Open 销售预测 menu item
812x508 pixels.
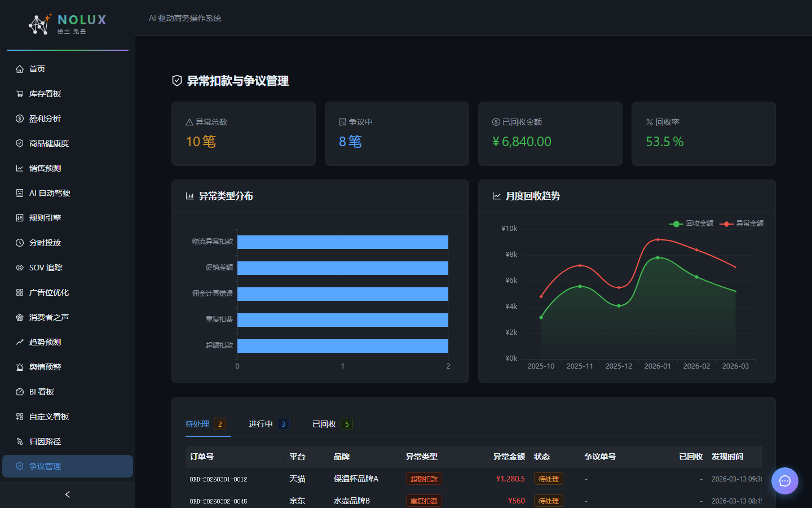(x=68, y=168)
